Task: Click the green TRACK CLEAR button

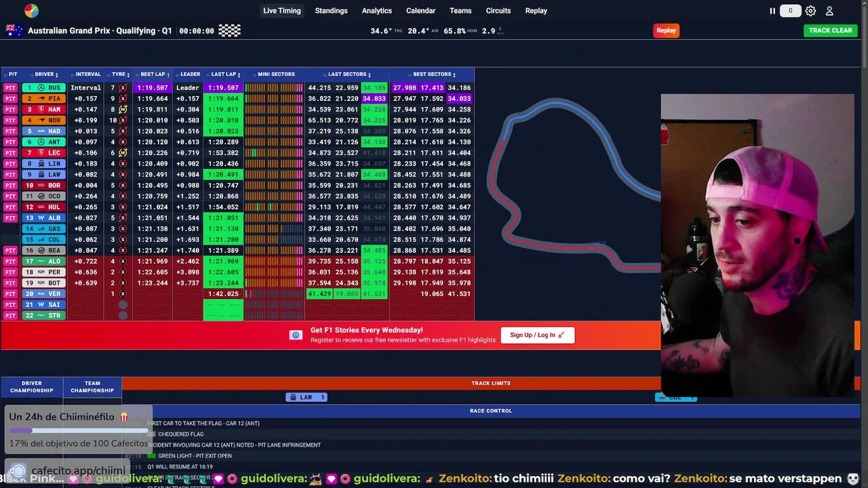Action: click(x=830, y=30)
